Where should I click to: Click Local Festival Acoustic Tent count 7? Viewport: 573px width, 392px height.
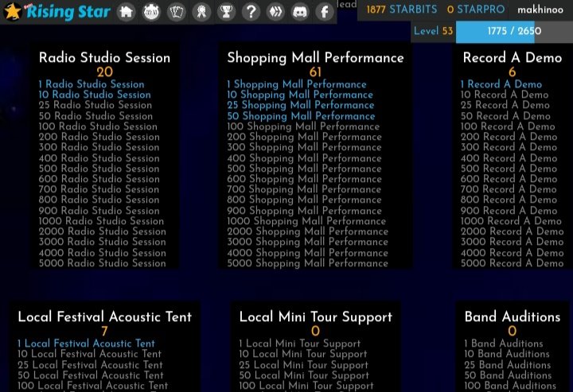(104, 331)
